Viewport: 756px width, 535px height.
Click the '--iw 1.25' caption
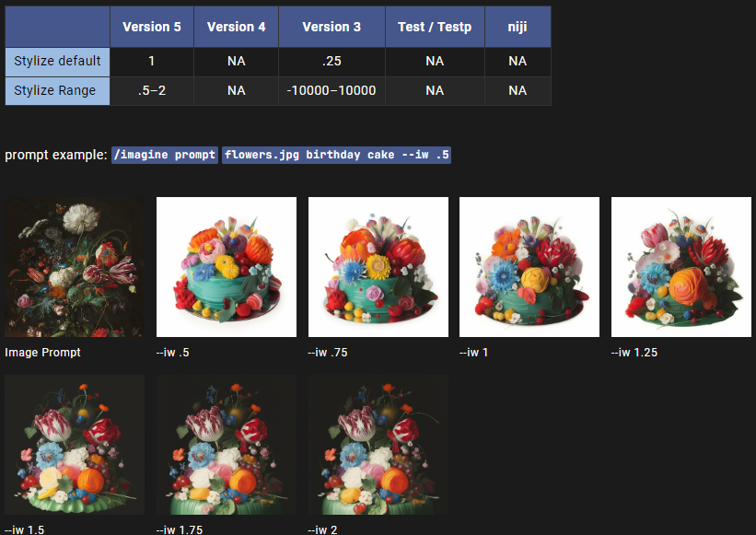click(634, 353)
